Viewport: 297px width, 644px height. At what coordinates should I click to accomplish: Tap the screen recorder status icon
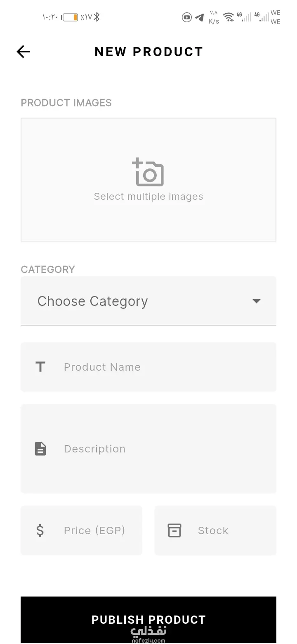click(187, 17)
